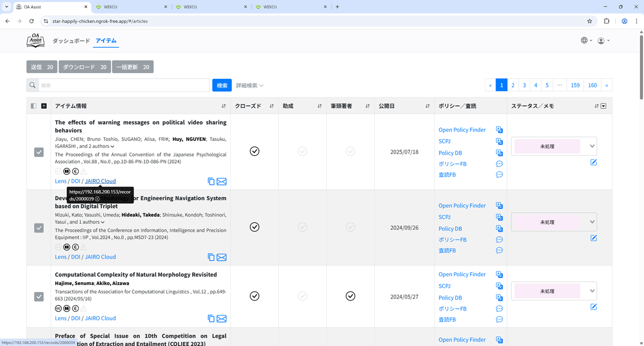Click the user account icon

601,40
